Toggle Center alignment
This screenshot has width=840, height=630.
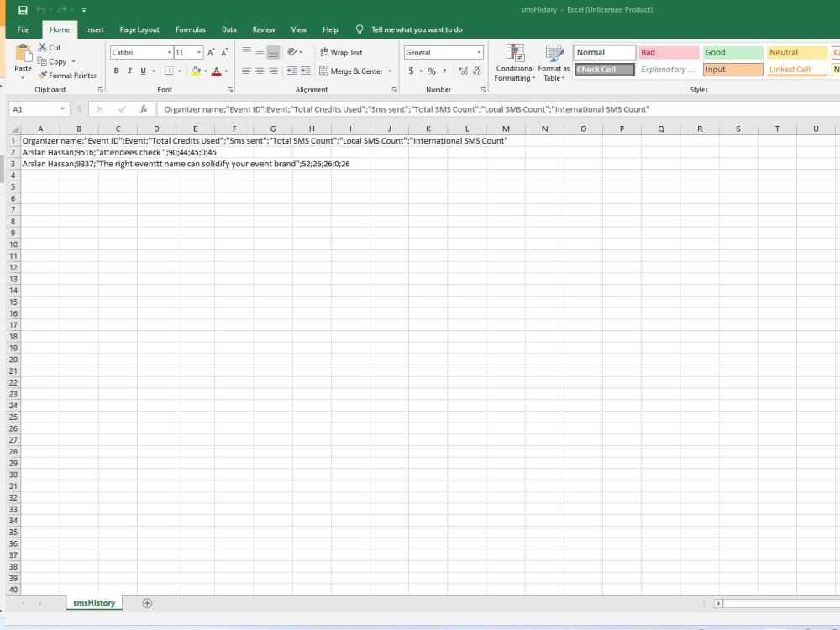(260, 71)
